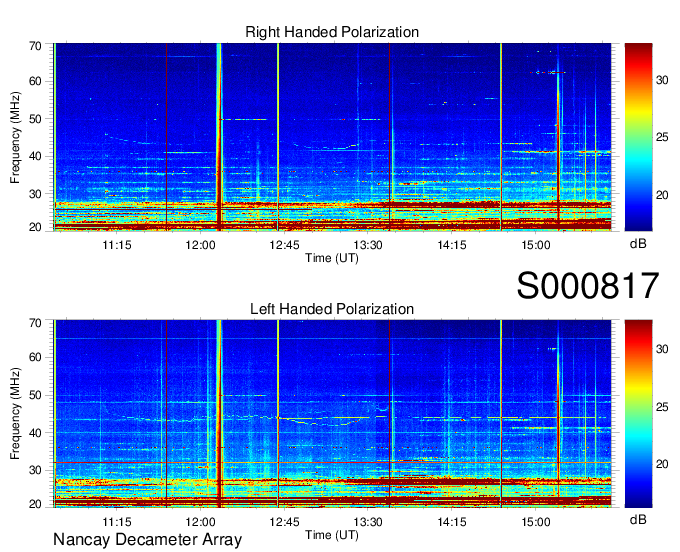Click the Left Handed Polarization spectrogram image
The image size is (680, 552).
coord(332,414)
